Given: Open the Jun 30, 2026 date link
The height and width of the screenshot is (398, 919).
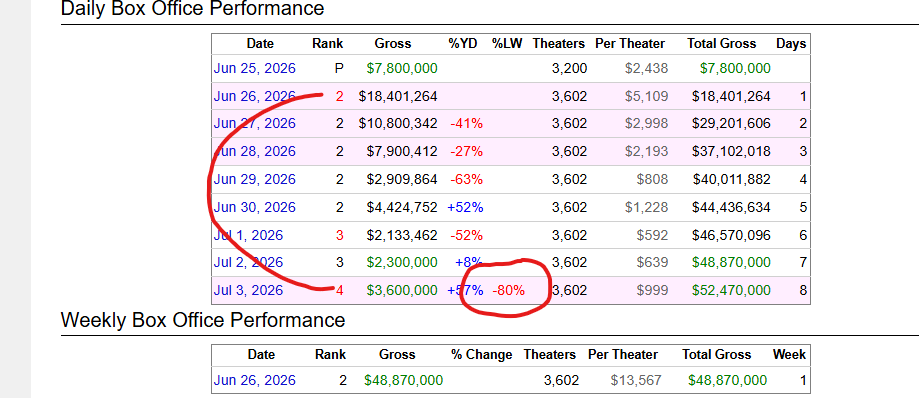Looking at the screenshot, I should (x=254, y=207).
